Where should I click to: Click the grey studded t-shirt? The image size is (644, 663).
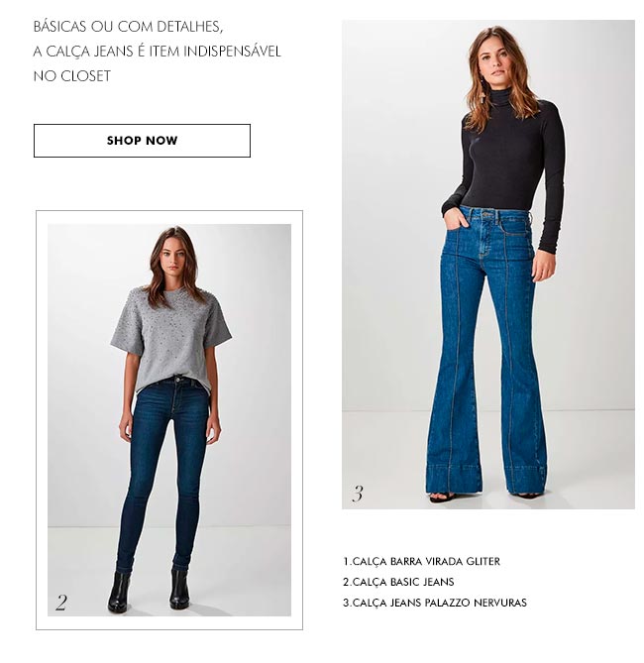170,336
